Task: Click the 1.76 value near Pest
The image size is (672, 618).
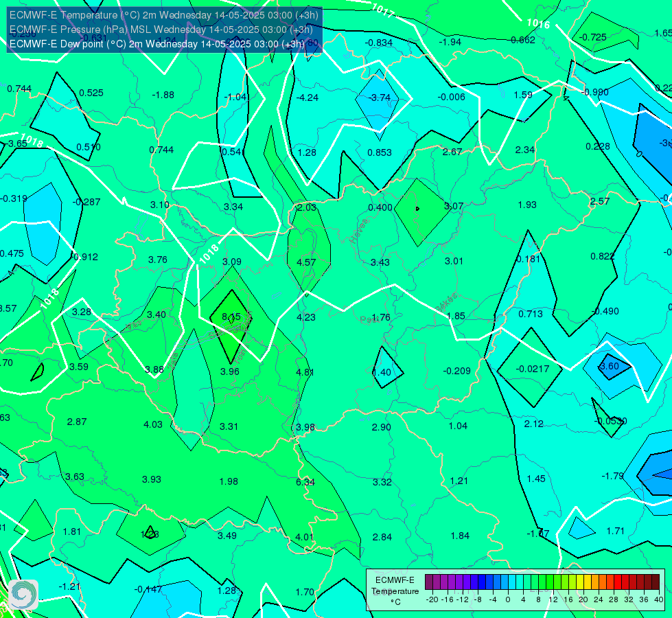Action: tap(381, 317)
